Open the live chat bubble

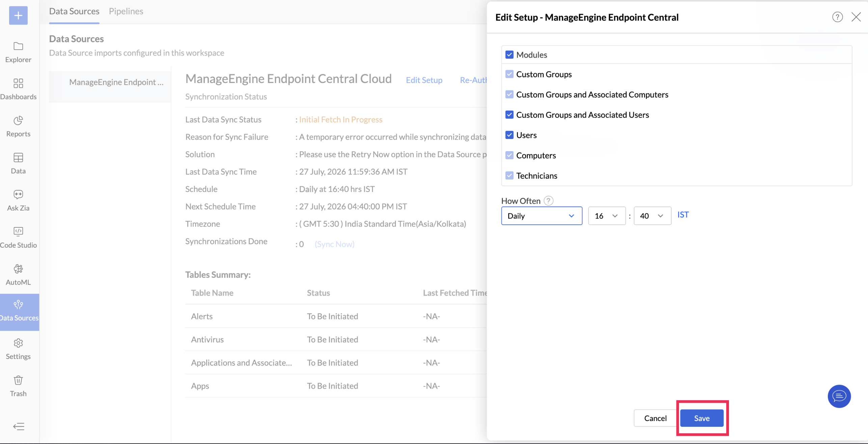[839, 396]
